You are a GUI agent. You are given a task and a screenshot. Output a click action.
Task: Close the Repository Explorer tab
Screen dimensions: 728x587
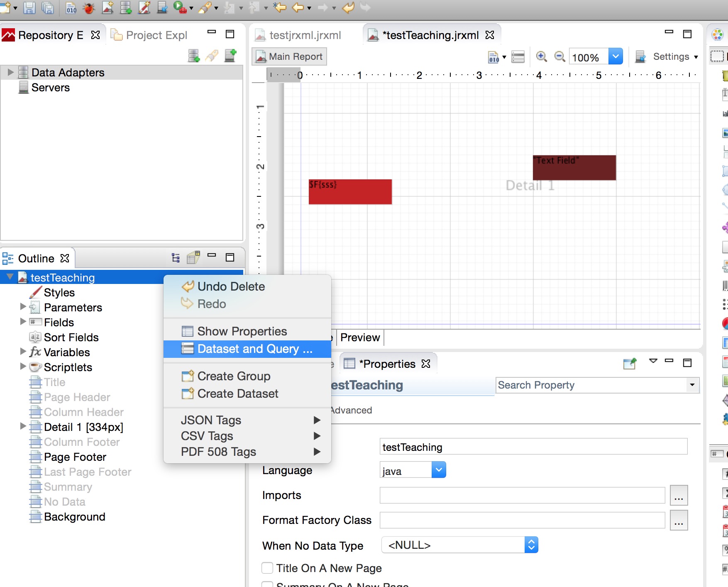tap(95, 35)
